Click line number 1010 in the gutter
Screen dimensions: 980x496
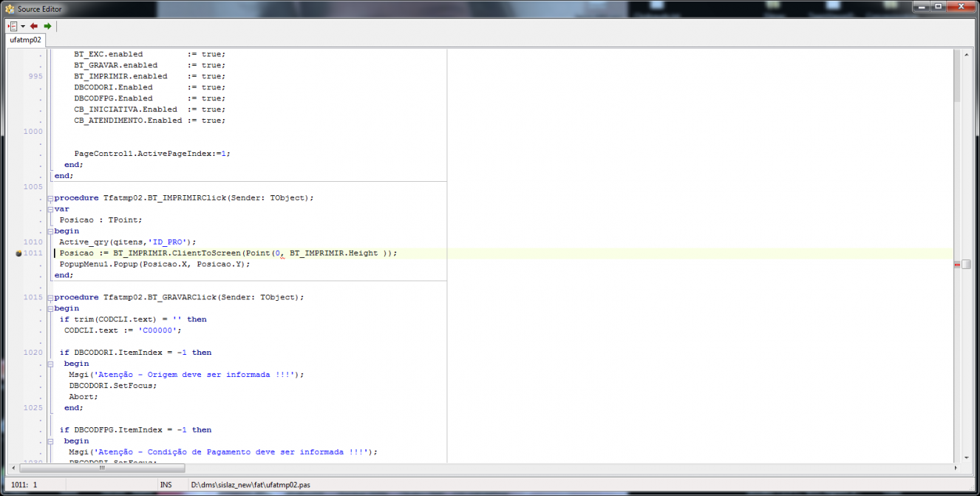[x=34, y=242]
